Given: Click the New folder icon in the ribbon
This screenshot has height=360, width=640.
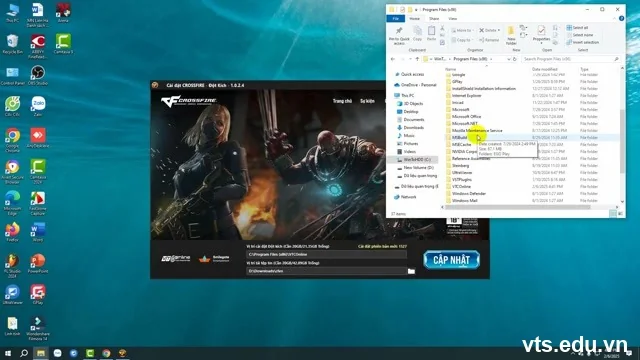Looking at the screenshot, I should pyautogui.click(x=511, y=31).
